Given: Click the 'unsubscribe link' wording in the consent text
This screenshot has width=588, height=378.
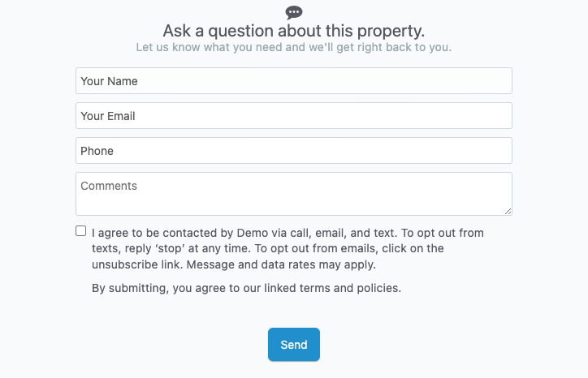Looking at the screenshot, I should [137, 264].
